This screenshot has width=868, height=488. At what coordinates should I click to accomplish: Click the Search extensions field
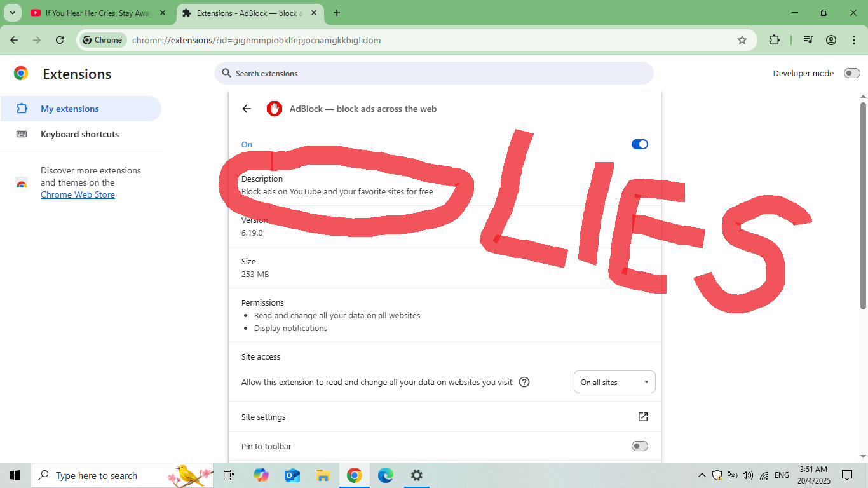click(434, 73)
